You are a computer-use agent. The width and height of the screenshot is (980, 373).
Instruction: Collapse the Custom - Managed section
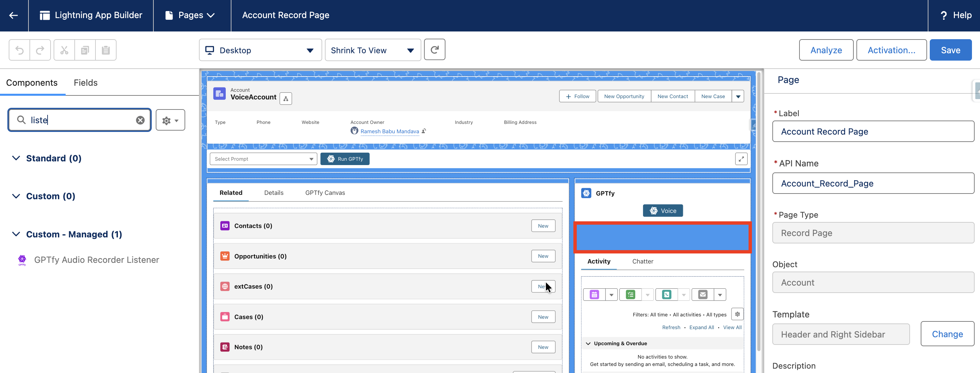(x=16, y=234)
